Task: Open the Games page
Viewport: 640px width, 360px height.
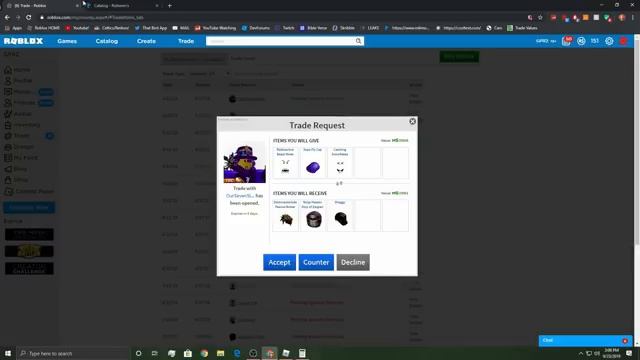Action: point(67,41)
